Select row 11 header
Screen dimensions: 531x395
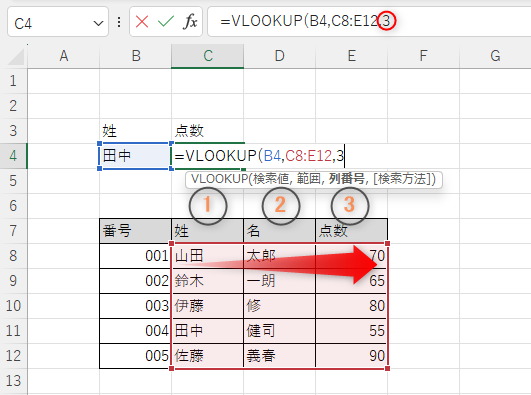click(13, 331)
